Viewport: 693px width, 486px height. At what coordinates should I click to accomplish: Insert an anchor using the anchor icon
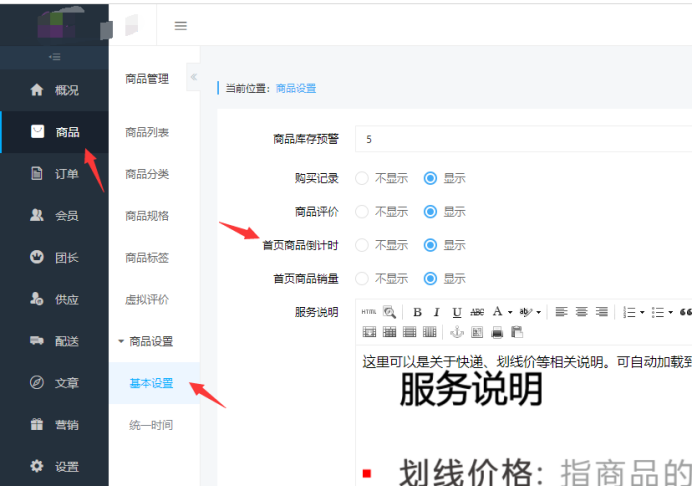(x=457, y=332)
